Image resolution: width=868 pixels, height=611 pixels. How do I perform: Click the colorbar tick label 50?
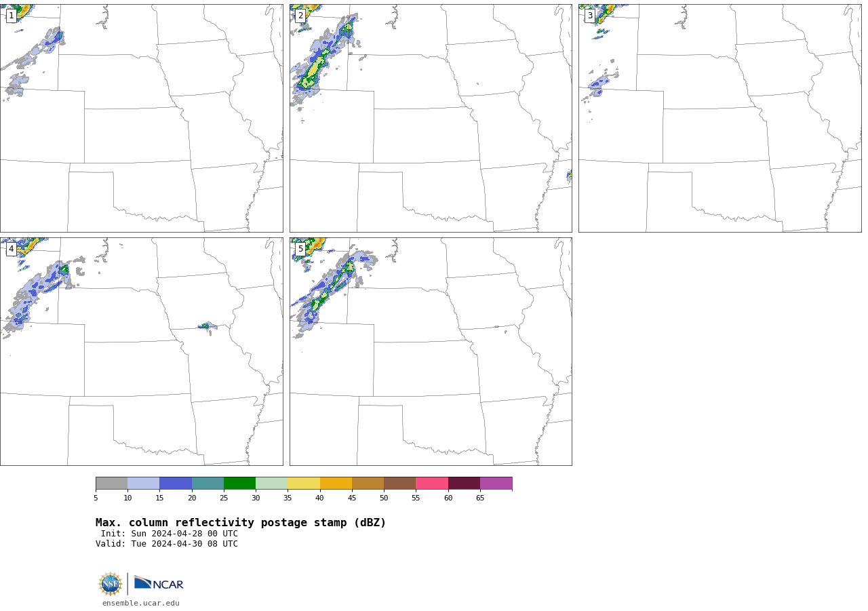click(x=384, y=498)
